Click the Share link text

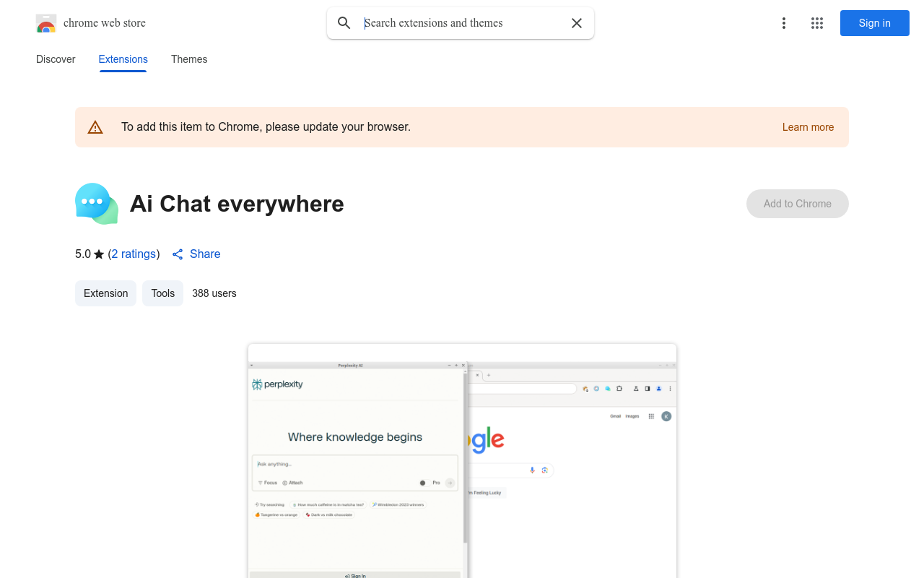point(205,254)
